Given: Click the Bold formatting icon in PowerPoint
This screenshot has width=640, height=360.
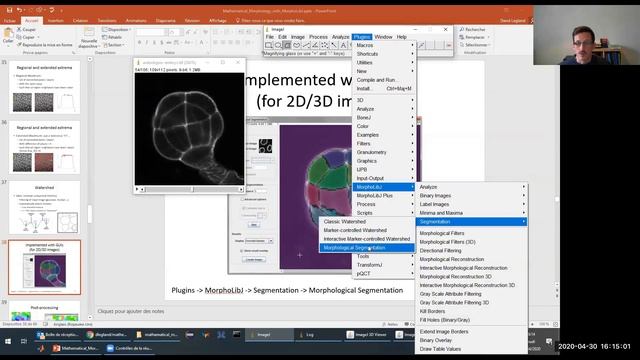Looking at the screenshot, I should coord(139,42).
